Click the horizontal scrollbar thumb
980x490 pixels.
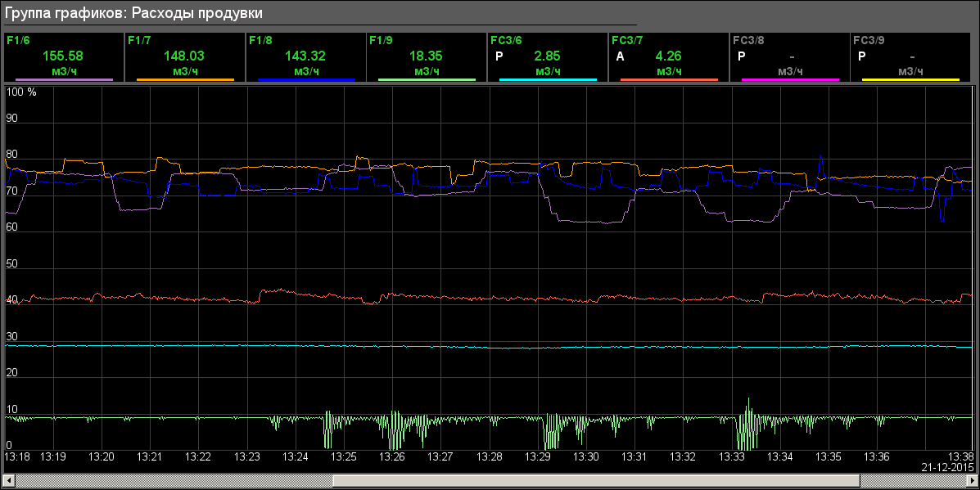point(596,481)
